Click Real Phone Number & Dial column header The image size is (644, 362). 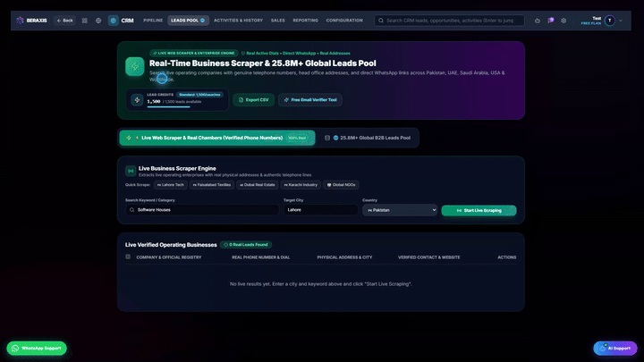pos(261,257)
